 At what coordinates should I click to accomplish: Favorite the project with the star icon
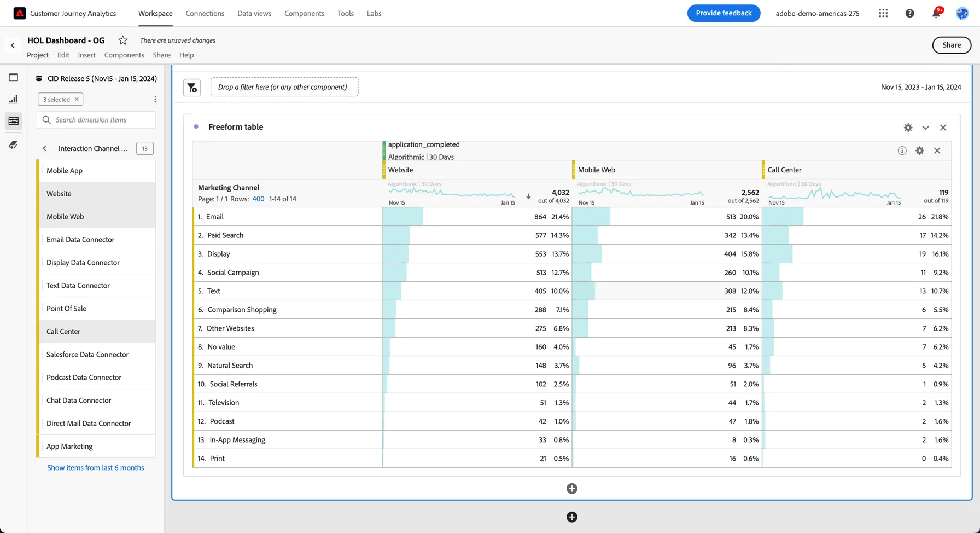click(123, 40)
